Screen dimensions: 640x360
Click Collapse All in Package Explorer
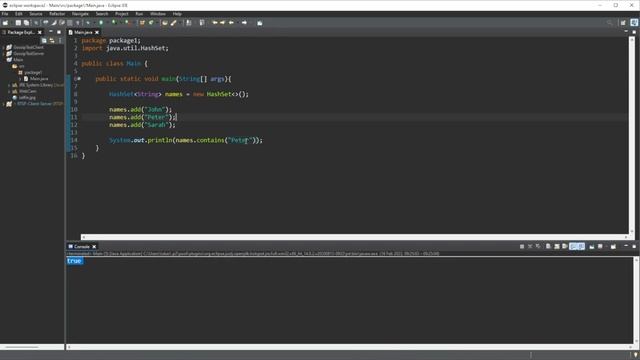tap(44, 40)
